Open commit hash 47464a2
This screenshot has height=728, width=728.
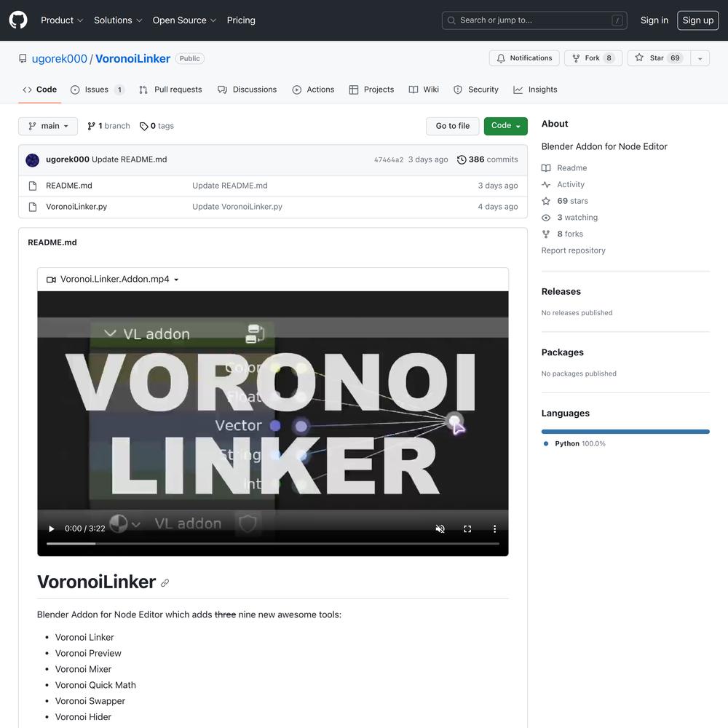click(389, 159)
